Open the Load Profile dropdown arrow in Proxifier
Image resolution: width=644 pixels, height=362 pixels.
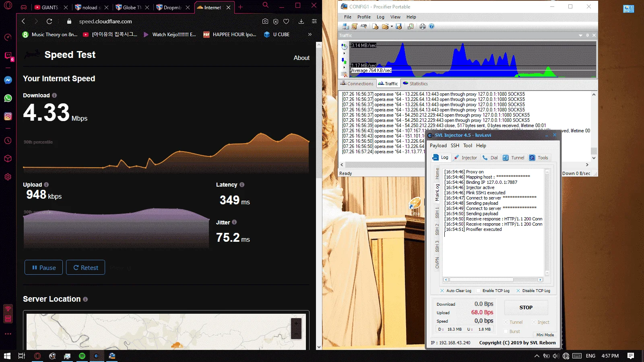pyautogui.click(x=392, y=27)
